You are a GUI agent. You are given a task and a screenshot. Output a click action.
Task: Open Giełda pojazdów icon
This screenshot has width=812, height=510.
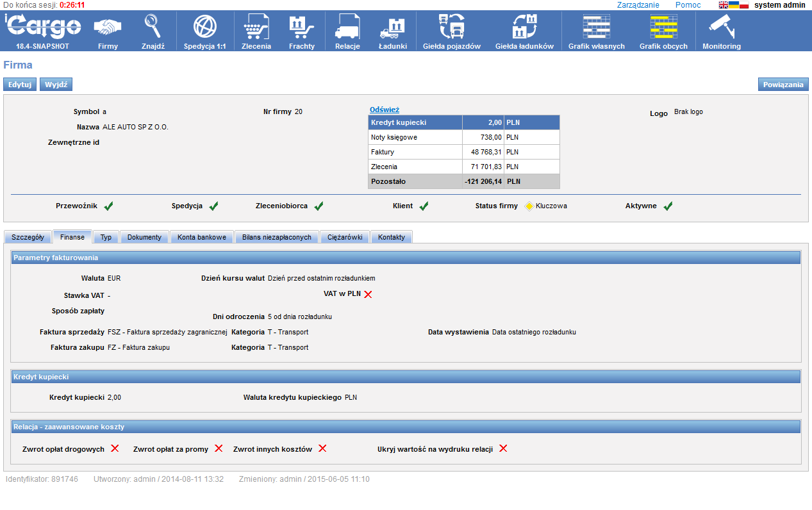click(x=451, y=27)
